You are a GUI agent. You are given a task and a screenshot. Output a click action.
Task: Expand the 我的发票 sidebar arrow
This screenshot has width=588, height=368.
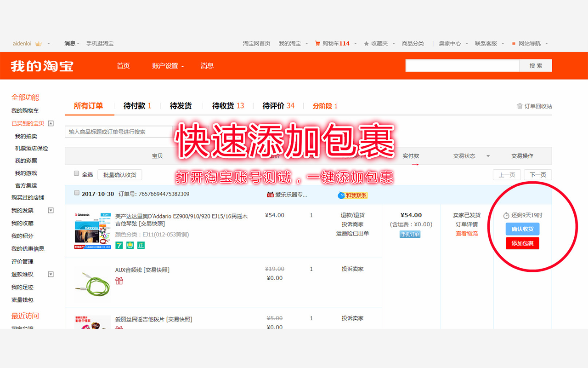point(51,210)
